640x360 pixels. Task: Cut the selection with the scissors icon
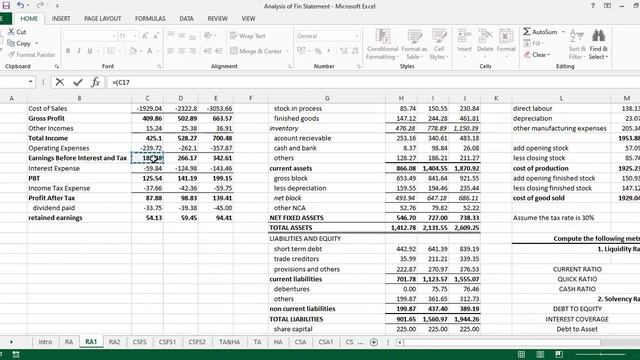tap(17, 31)
